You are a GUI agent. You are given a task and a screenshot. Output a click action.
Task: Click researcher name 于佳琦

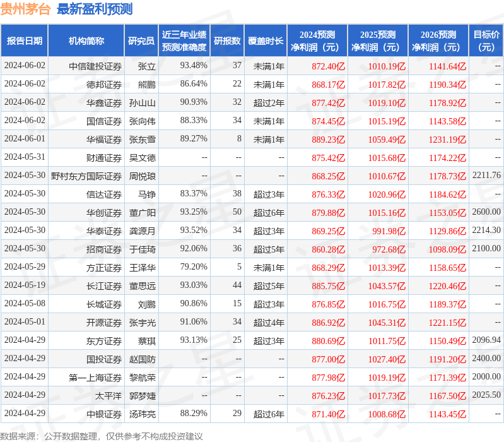[x=142, y=249]
